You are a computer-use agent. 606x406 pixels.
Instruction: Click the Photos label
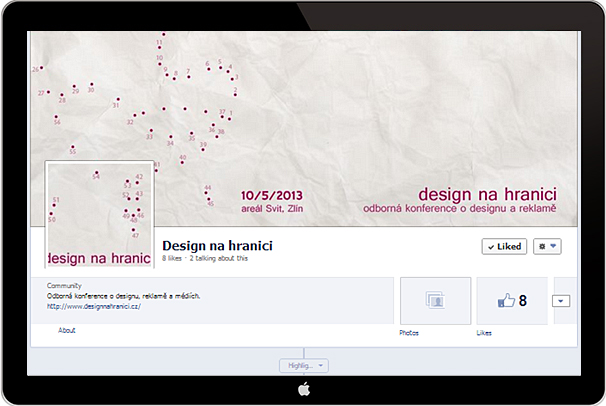[x=410, y=332]
